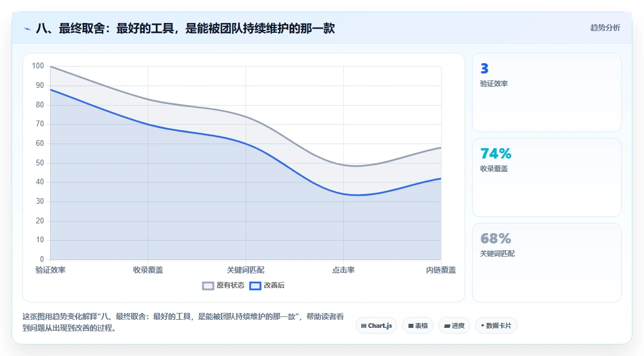Click 改善后 line point at 验证效率
Viewport: 644px width, 356px height.
click(51, 90)
